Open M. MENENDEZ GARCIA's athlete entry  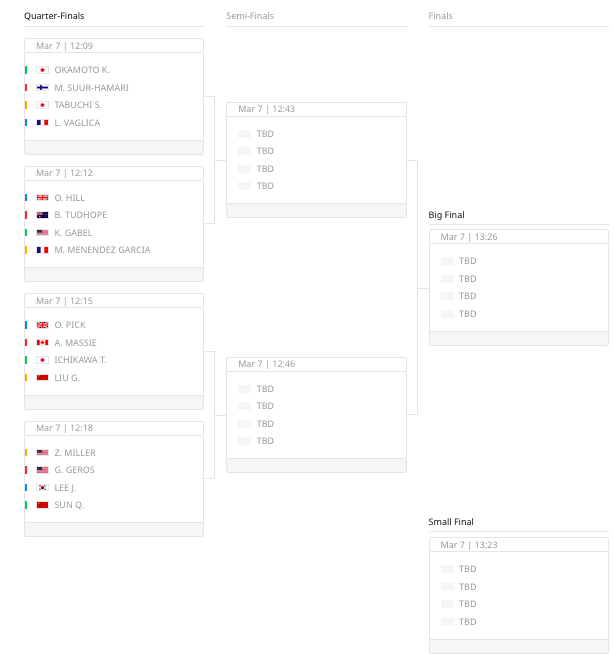[x=102, y=250]
